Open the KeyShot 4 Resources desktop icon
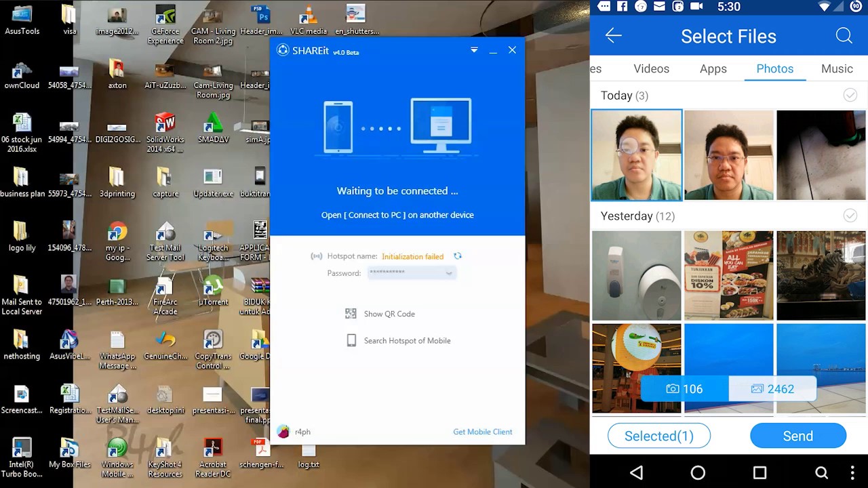 click(165, 458)
